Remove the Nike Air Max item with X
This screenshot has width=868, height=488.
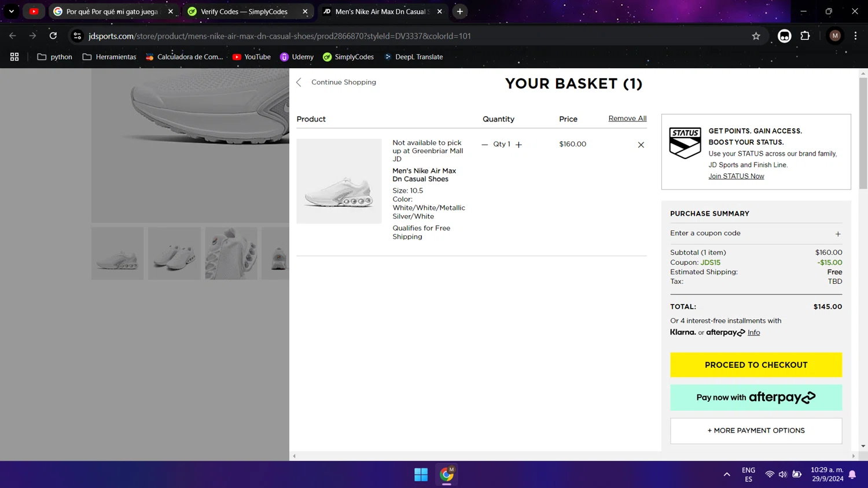(x=641, y=145)
